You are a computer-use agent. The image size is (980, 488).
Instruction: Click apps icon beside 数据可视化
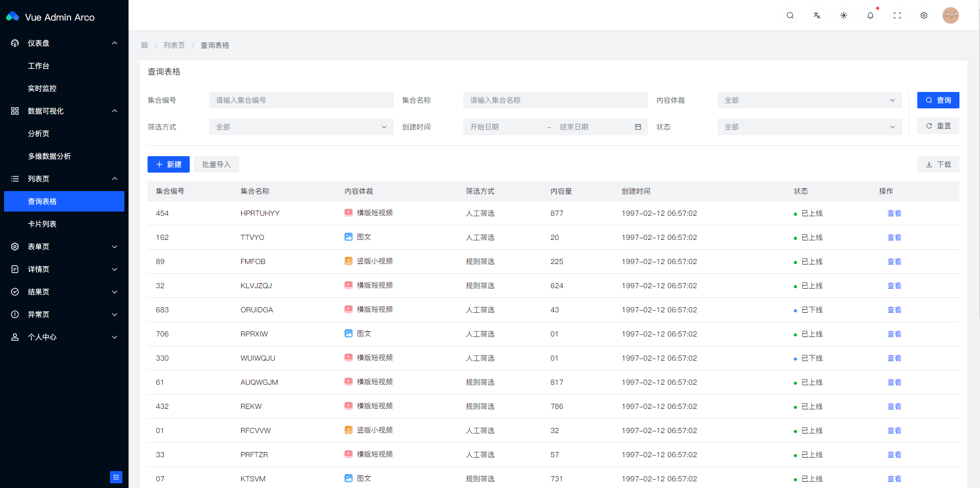click(15, 111)
